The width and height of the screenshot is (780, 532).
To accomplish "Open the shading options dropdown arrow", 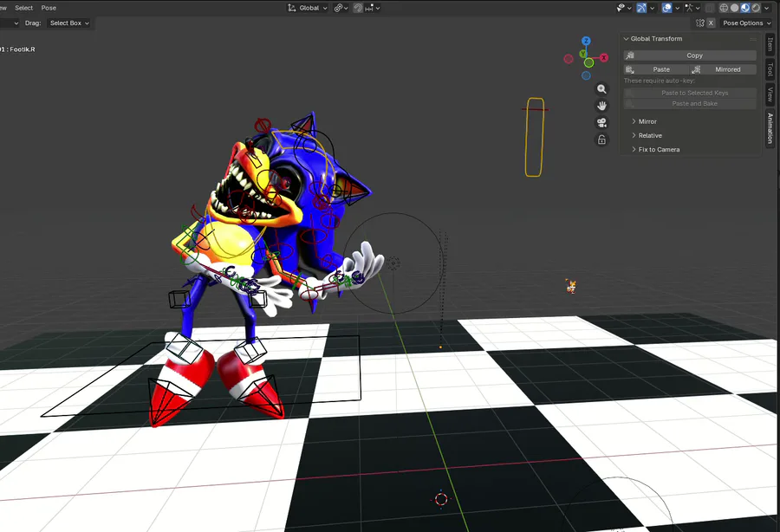I will coord(767,8).
